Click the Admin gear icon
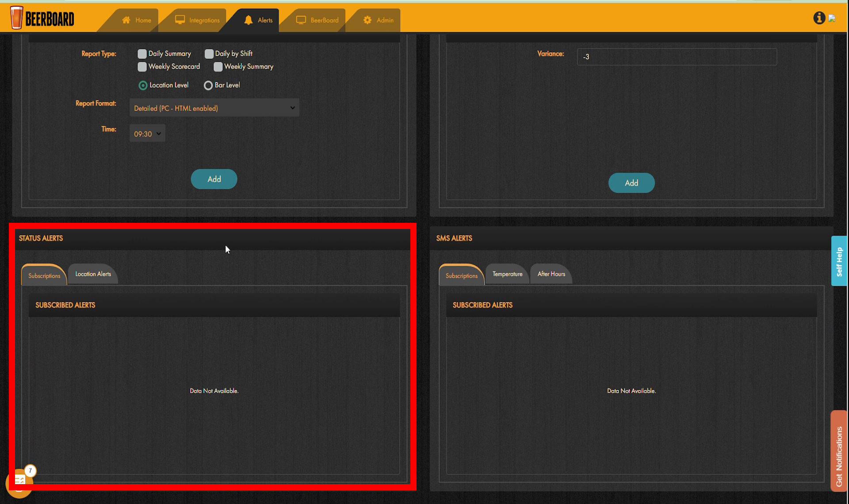Screen dimensions: 849x504 tap(367, 20)
